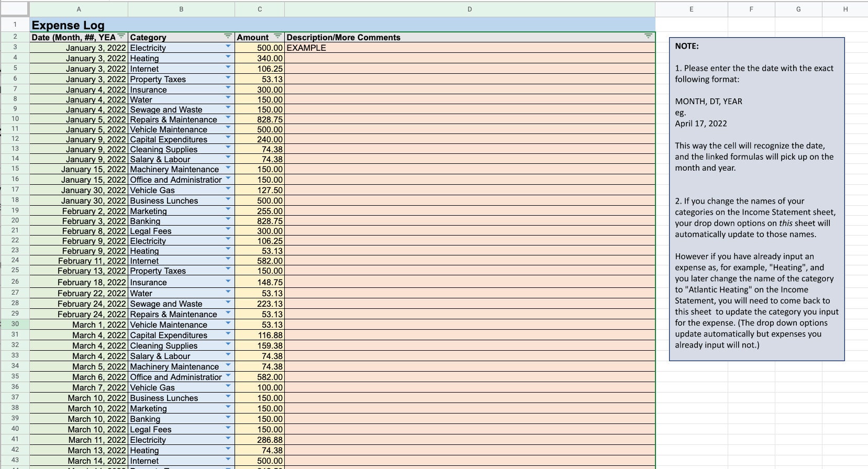Select the Machinery Maintenance cell in row 15
This screenshot has width=868, height=469.
coord(181,169)
